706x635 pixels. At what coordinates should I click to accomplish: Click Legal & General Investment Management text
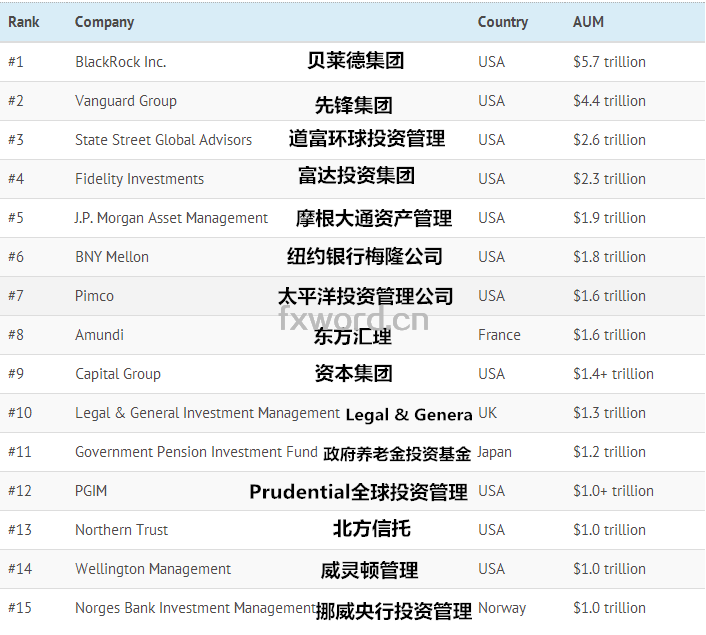pyautogui.click(x=208, y=413)
